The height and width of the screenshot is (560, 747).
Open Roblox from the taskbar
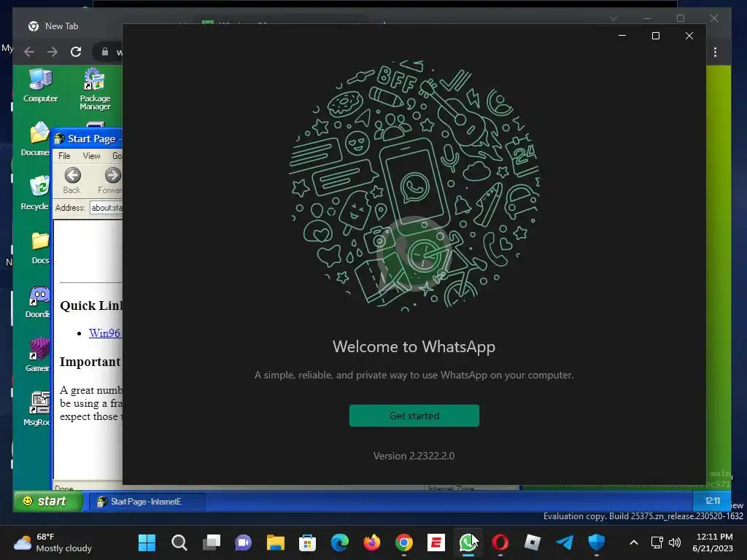(532, 542)
